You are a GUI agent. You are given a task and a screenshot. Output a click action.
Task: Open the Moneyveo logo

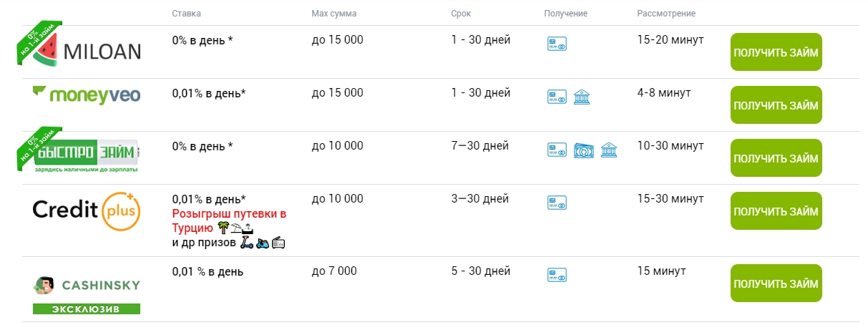tap(86, 96)
